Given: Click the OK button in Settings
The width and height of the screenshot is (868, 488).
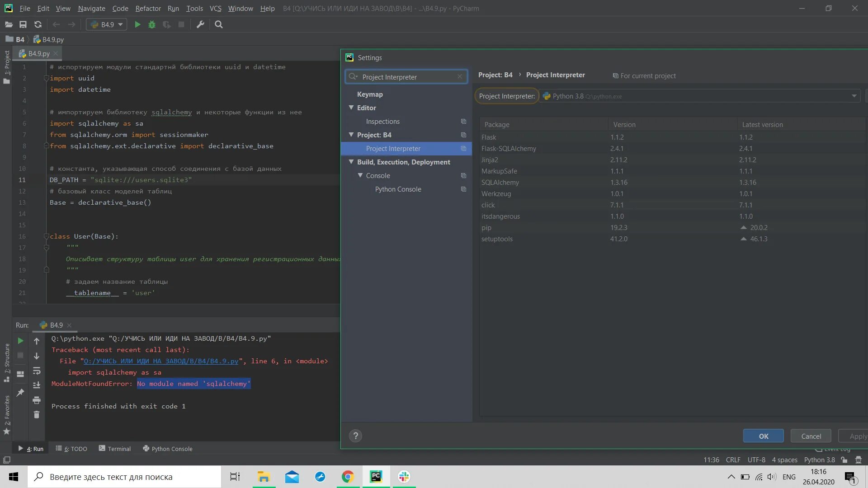Looking at the screenshot, I should 763,436.
